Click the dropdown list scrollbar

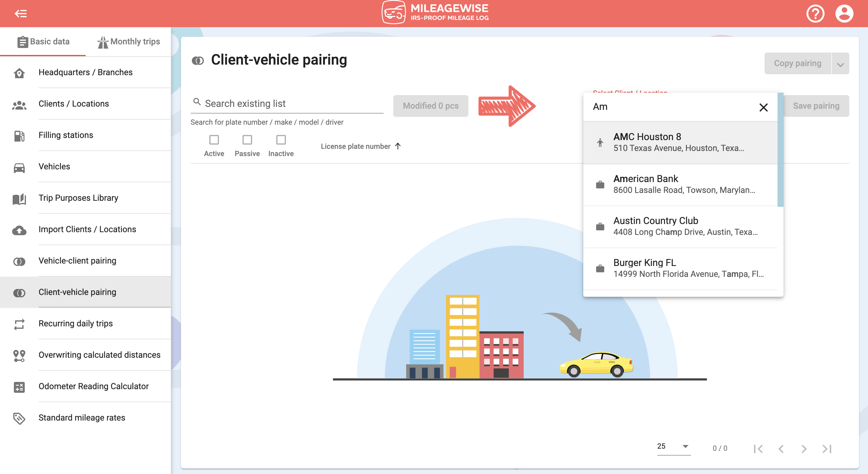[780, 149]
